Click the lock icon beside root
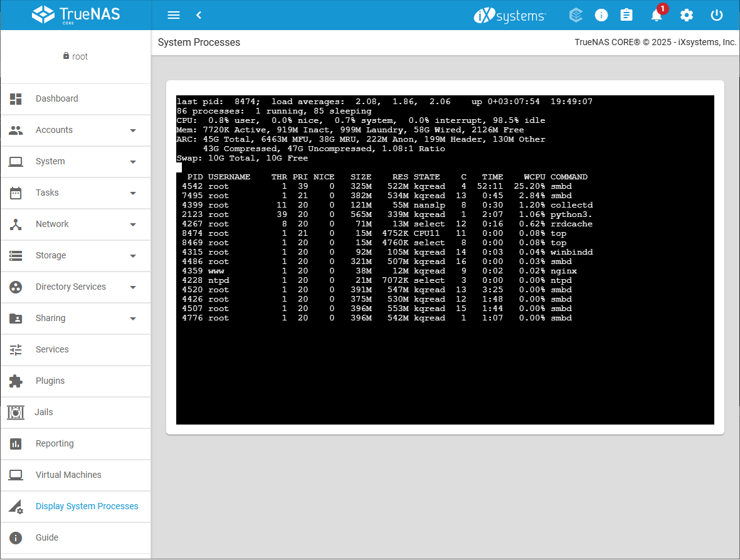 [x=66, y=56]
